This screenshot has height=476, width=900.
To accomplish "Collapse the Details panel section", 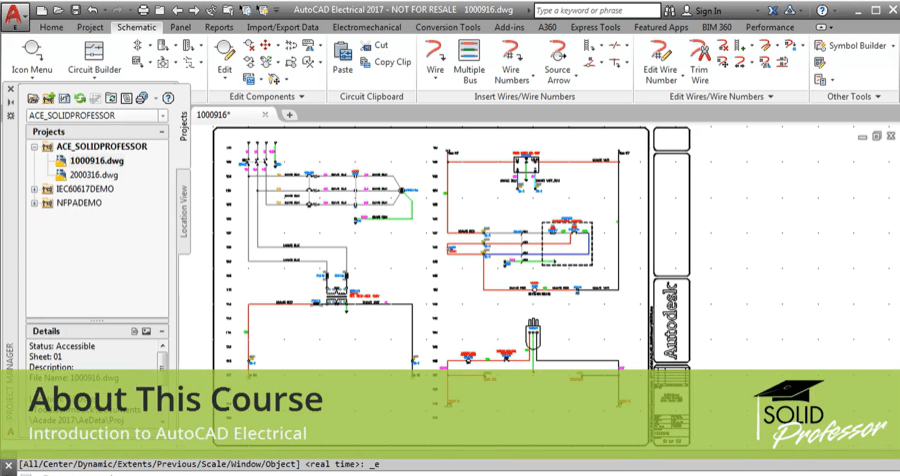I will tap(162, 331).
